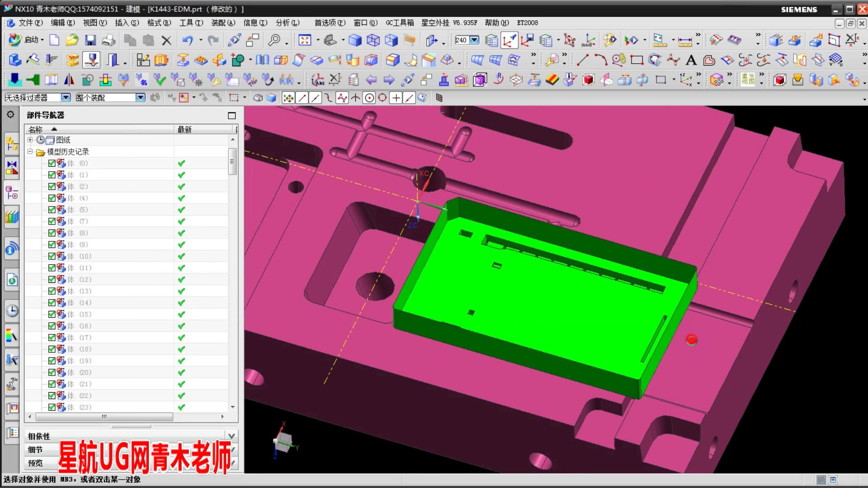Screen dimensions: 868x488
Task: Toggle checkbox of body (10) item
Action: point(52,256)
